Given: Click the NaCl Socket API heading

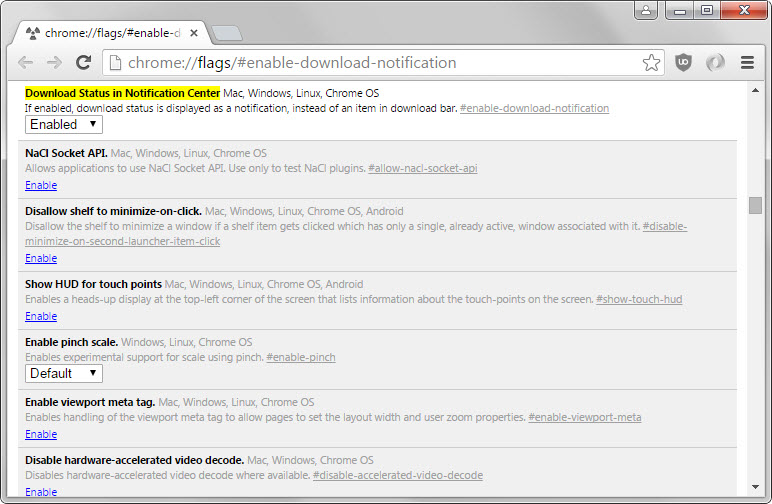Looking at the screenshot, I should click(x=66, y=153).
